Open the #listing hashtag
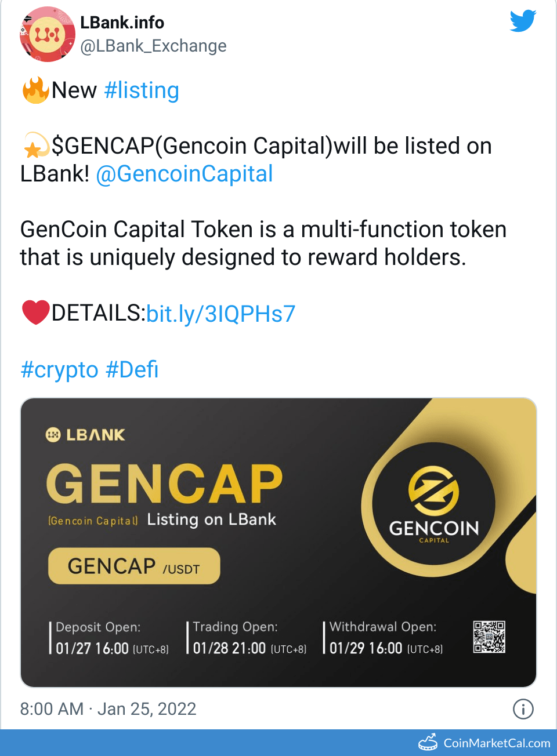This screenshot has width=557, height=756. (142, 90)
